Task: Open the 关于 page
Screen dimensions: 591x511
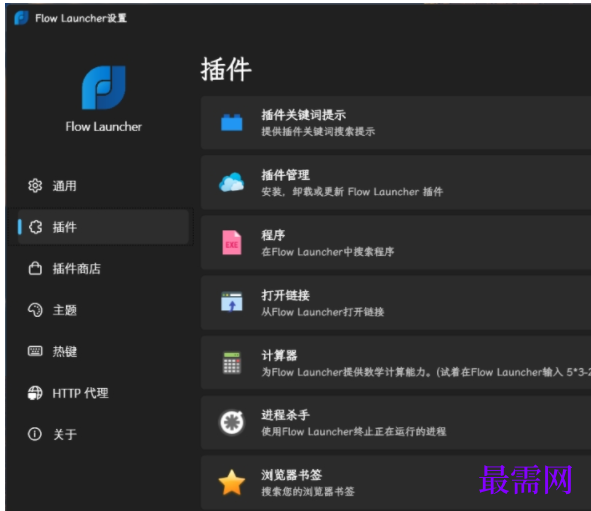Action: click(x=103, y=434)
